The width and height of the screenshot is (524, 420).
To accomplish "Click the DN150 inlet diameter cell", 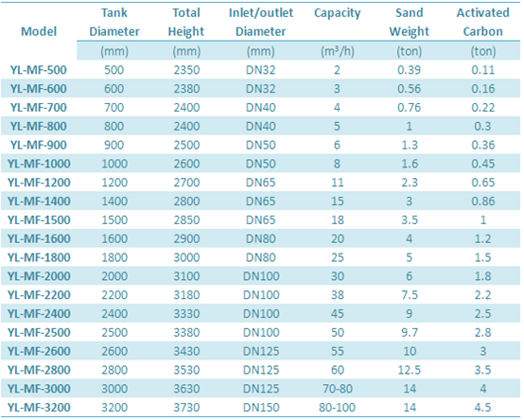I will coord(261,408).
